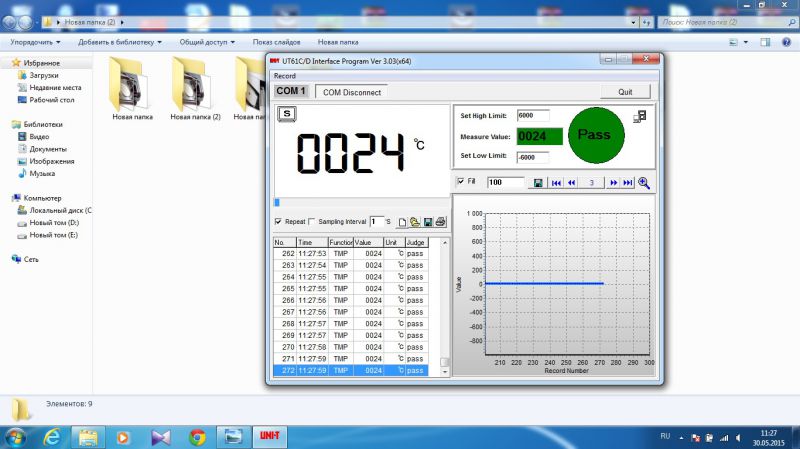Click the Time column header
This screenshot has height=449, width=800.
(312, 242)
